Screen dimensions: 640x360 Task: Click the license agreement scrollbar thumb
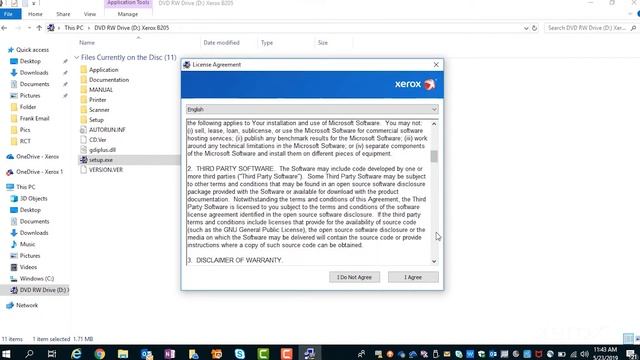pos(434,156)
